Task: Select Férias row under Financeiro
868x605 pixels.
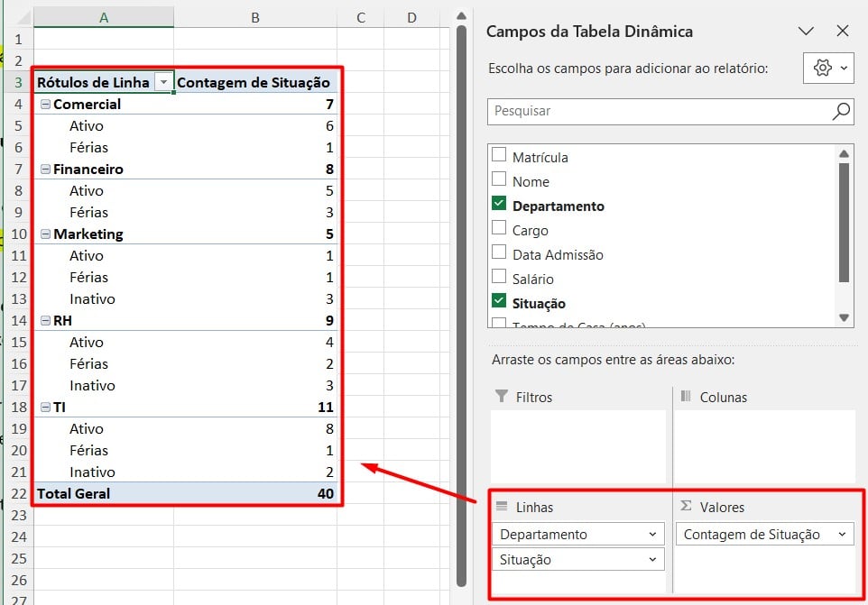Action: pos(88,213)
